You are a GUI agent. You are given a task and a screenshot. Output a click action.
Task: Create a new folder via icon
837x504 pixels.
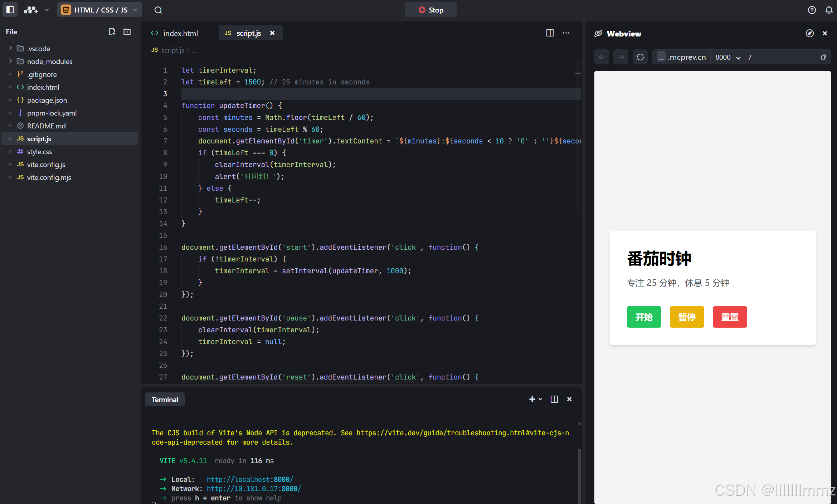[x=127, y=32]
